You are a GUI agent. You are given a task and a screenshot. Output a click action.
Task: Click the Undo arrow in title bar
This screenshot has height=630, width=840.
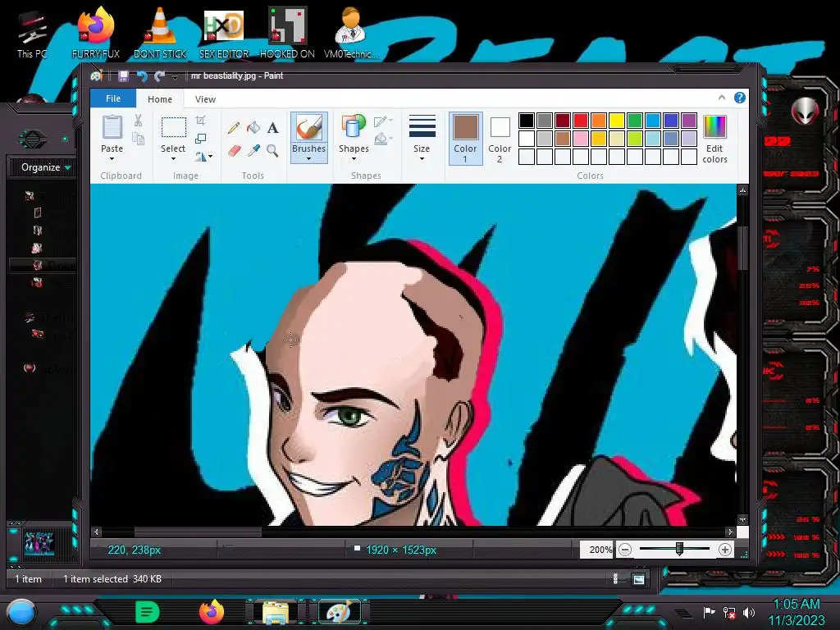click(x=141, y=76)
